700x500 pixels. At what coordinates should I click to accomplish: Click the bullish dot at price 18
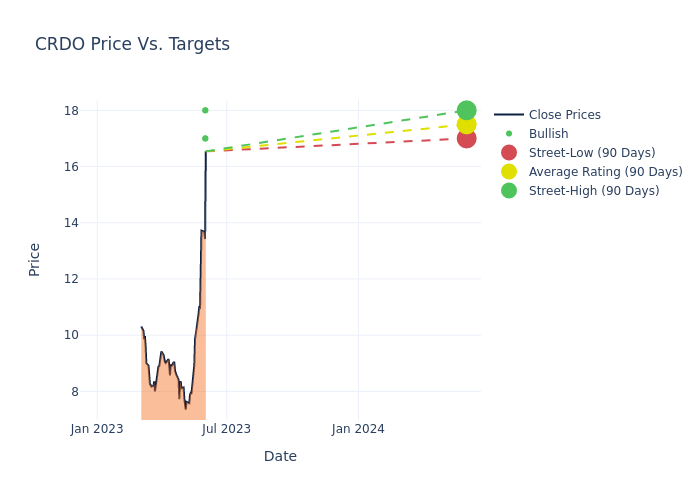point(205,110)
